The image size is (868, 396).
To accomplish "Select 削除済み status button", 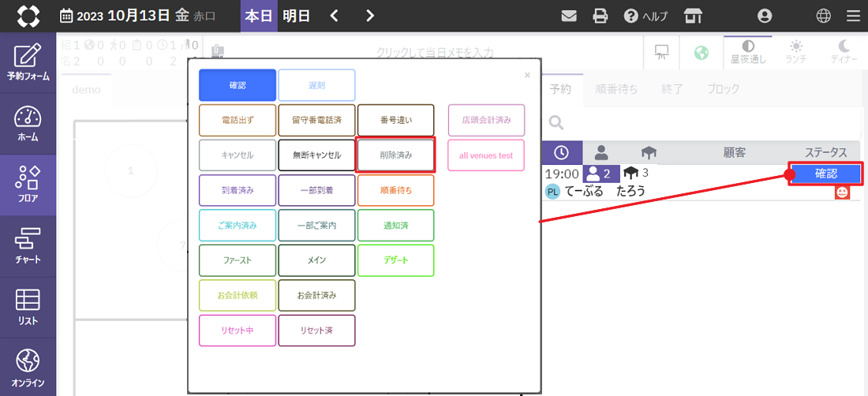I will click(x=395, y=155).
